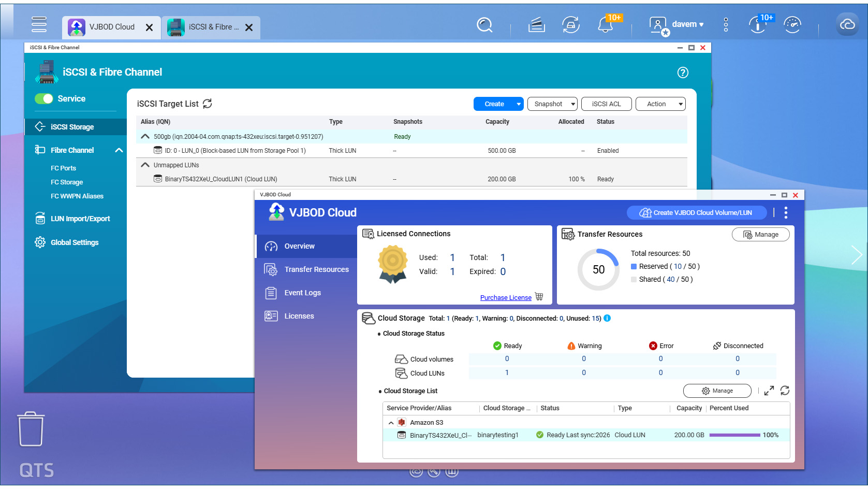The image size is (868, 489).
Task: Select the BinaryTS432XeU_Cl cloud storage row
Action: (x=586, y=435)
